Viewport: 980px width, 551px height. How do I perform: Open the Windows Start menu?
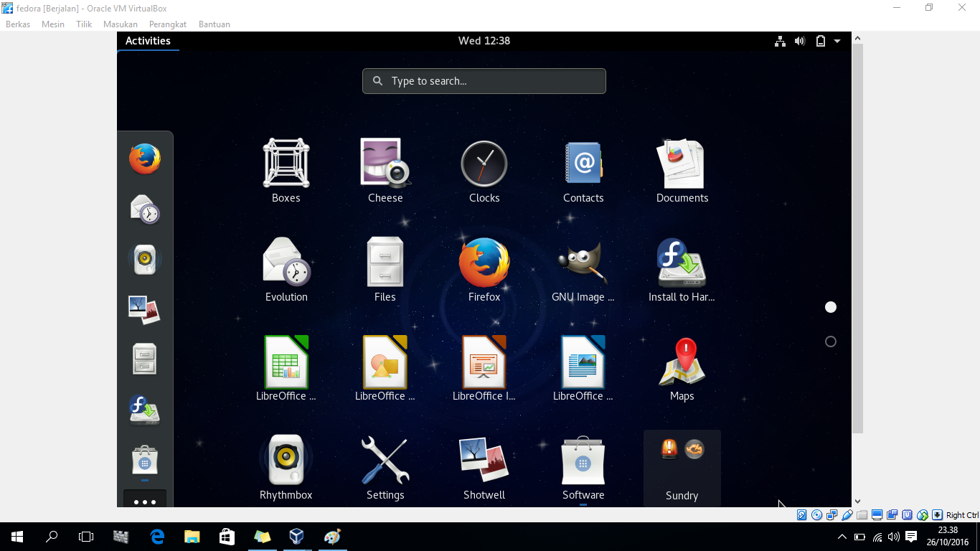click(x=17, y=537)
